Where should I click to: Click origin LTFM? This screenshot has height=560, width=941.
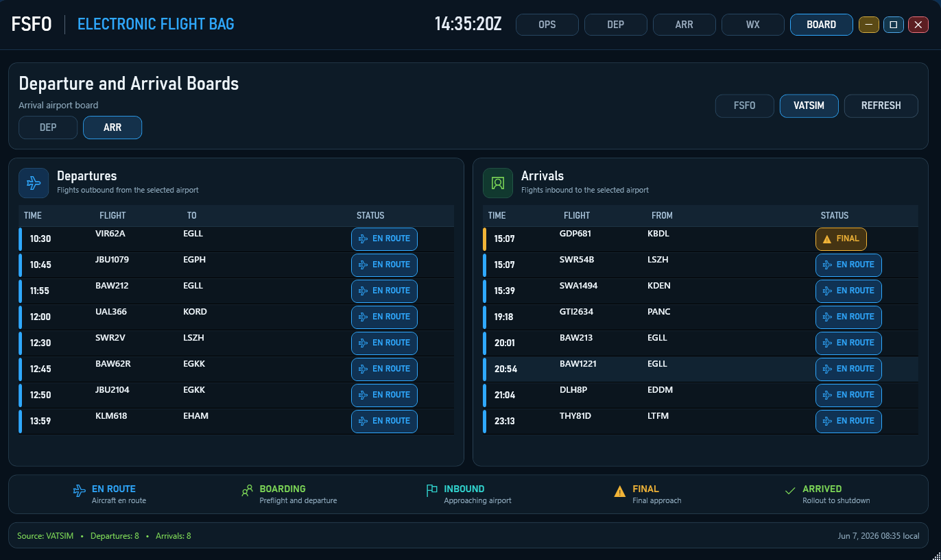(x=658, y=416)
